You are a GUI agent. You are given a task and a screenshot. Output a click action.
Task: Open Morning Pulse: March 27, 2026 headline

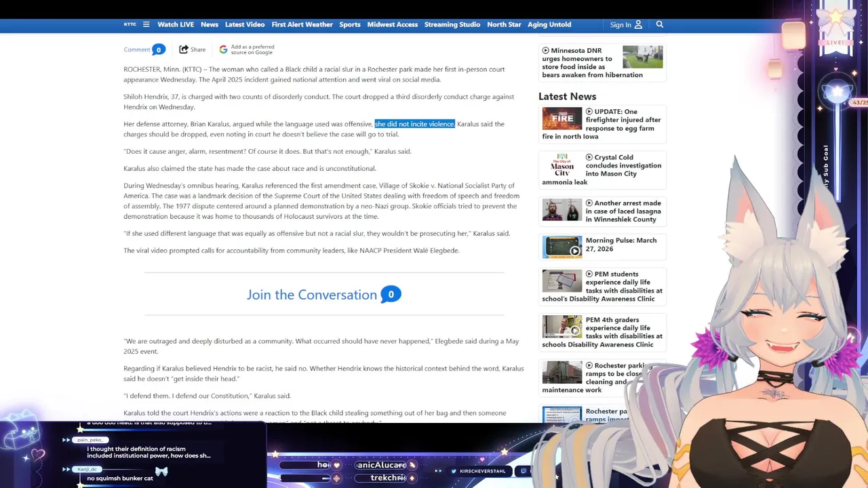click(621, 245)
